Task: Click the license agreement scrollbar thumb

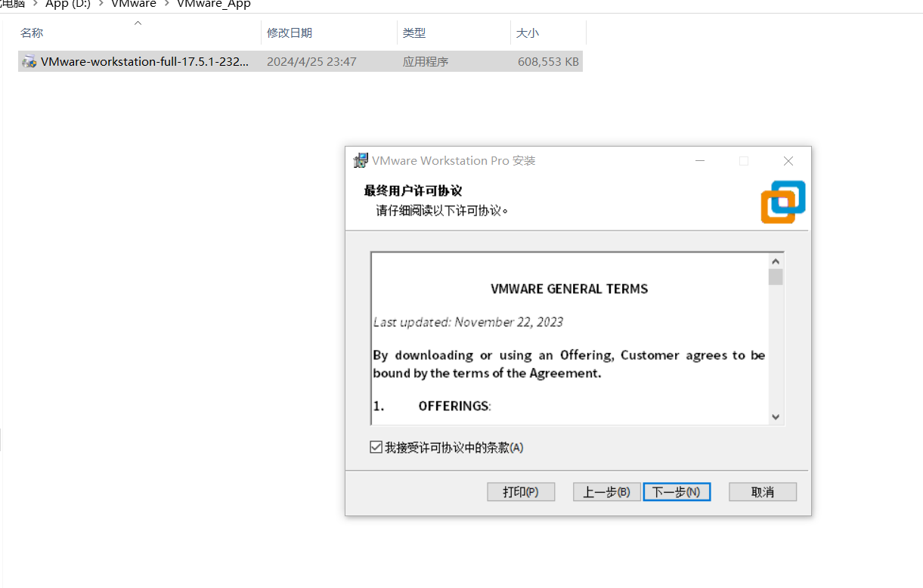Action: 776,277
